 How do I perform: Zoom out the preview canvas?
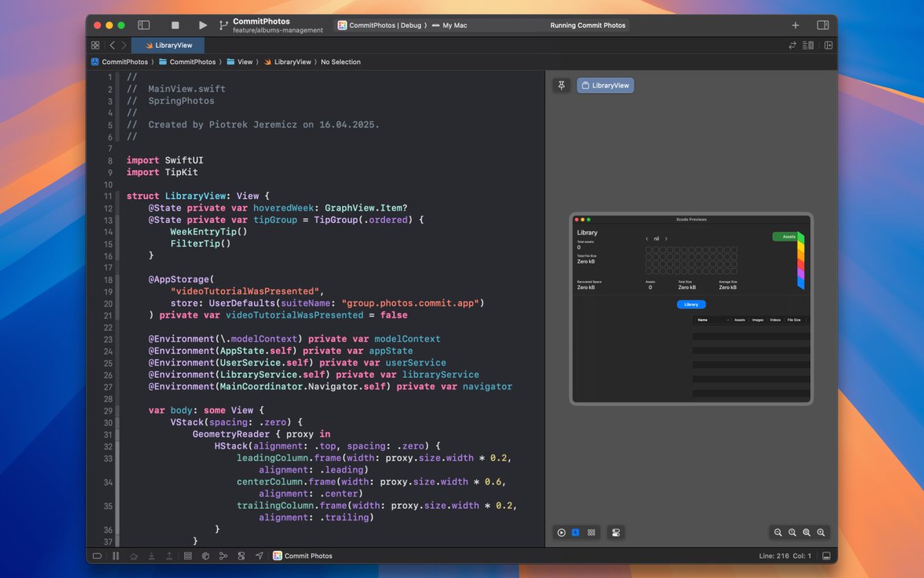click(778, 533)
